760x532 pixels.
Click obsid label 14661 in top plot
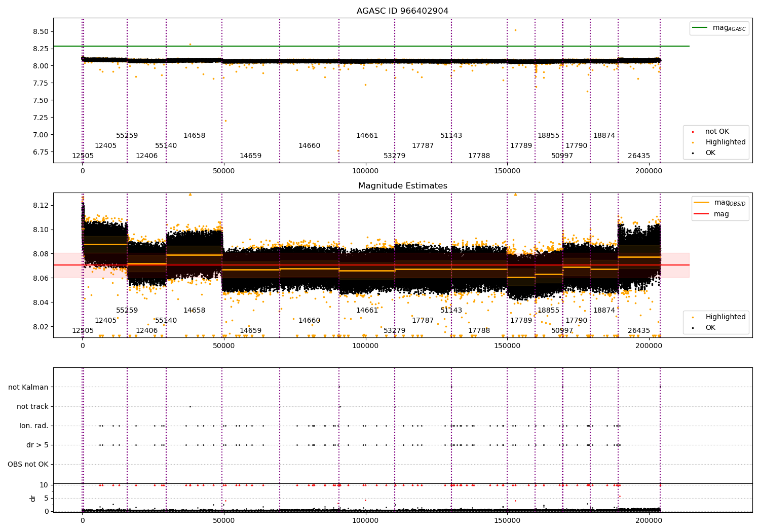pyautogui.click(x=367, y=136)
